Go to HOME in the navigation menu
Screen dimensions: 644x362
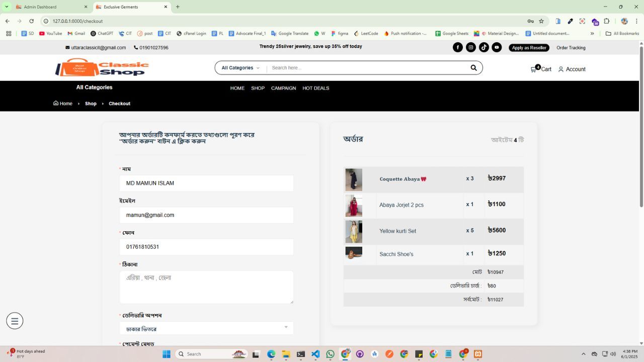tap(237, 88)
